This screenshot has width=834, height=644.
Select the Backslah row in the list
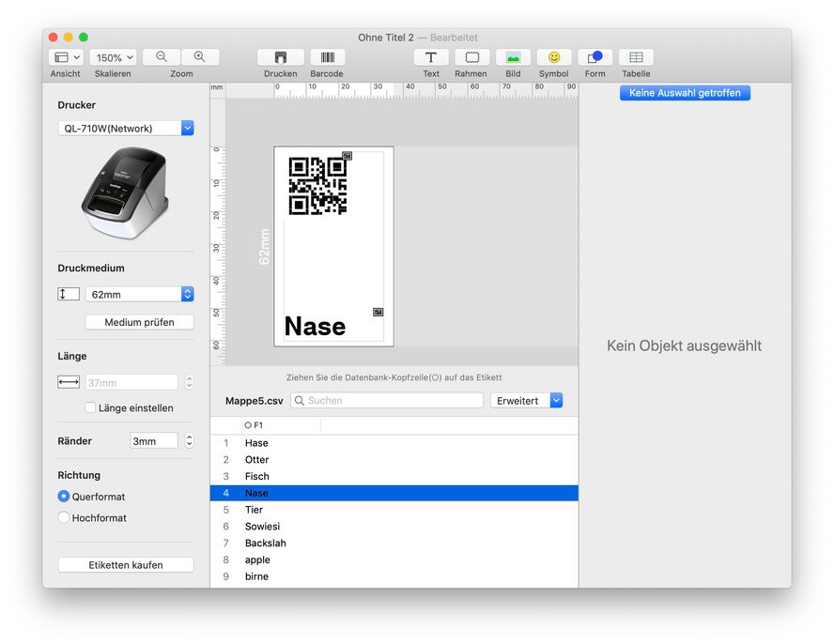(x=394, y=543)
